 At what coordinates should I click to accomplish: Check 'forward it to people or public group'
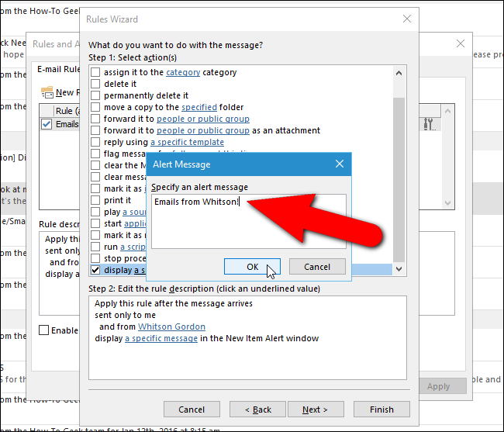tap(95, 119)
